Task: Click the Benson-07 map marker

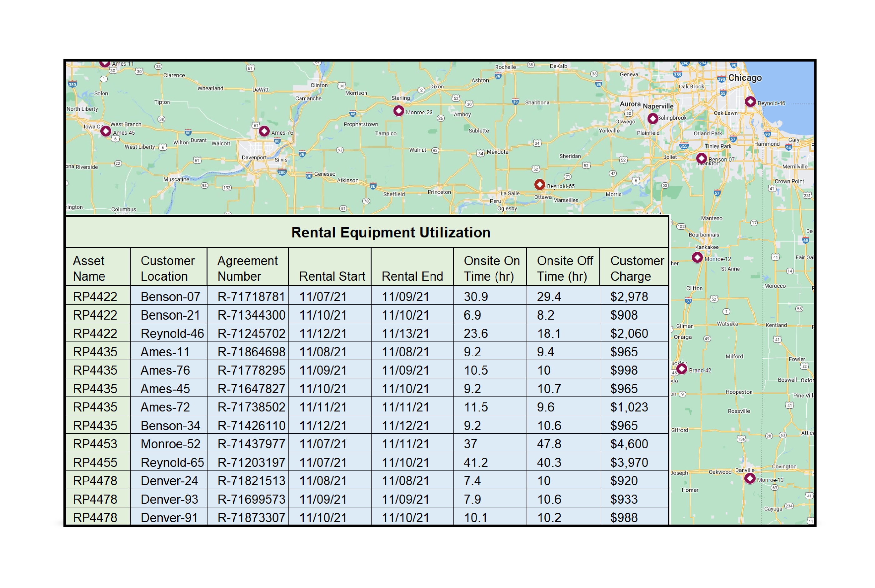Action: (701, 158)
